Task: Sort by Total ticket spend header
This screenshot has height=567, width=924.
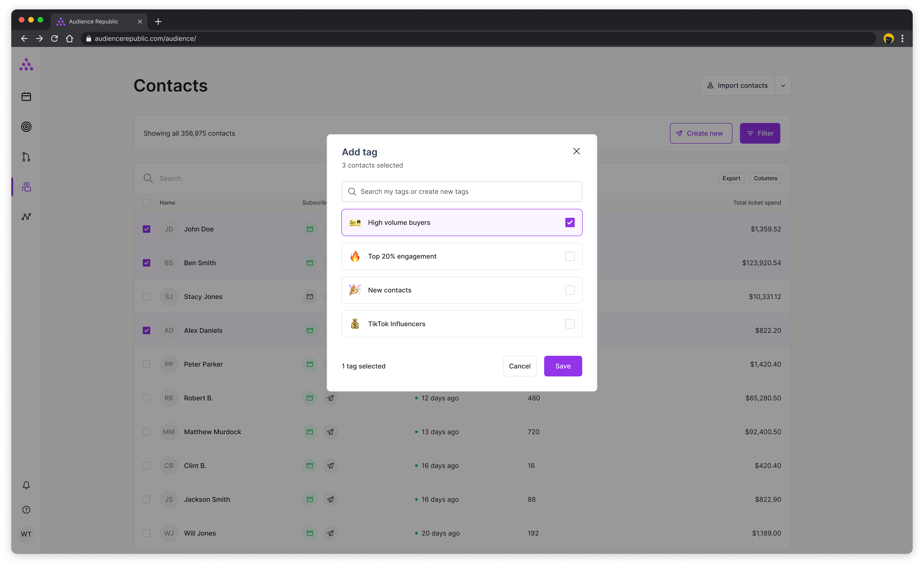Action: click(x=757, y=203)
